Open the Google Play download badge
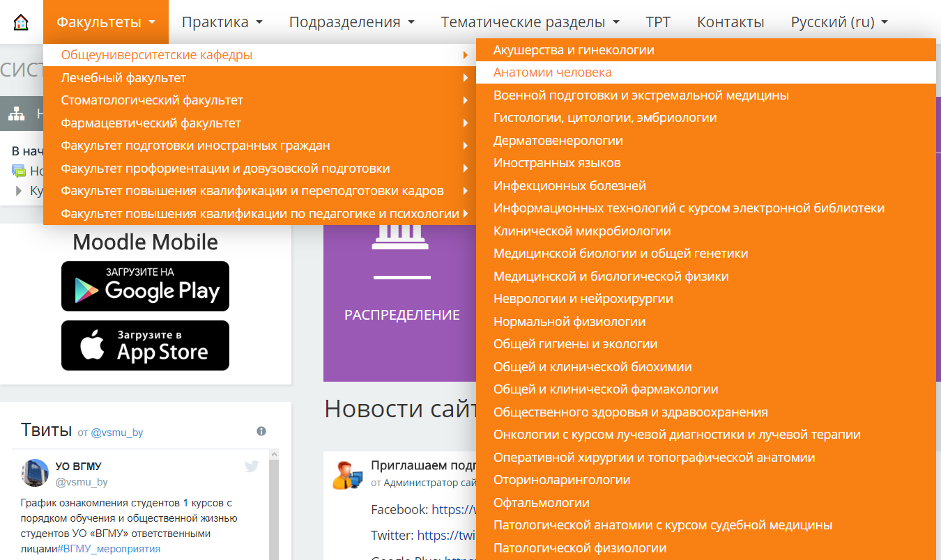Viewport: 941px width, 560px height. click(x=145, y=286)
